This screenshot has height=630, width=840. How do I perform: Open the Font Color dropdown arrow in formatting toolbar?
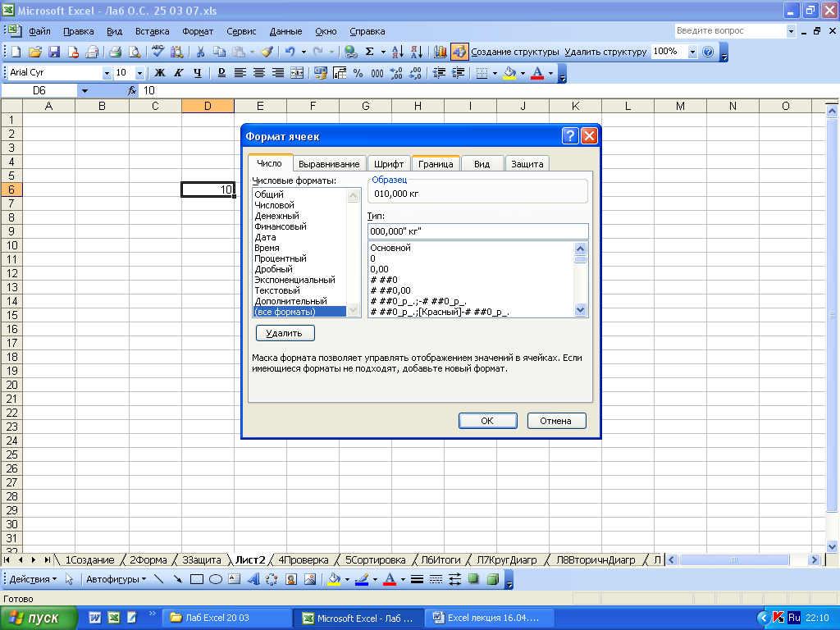[x=550, y=73]
